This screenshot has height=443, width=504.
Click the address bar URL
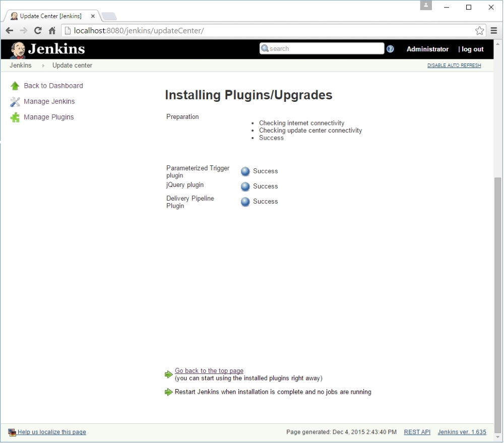pyautogui.click(x=139, y=31)
